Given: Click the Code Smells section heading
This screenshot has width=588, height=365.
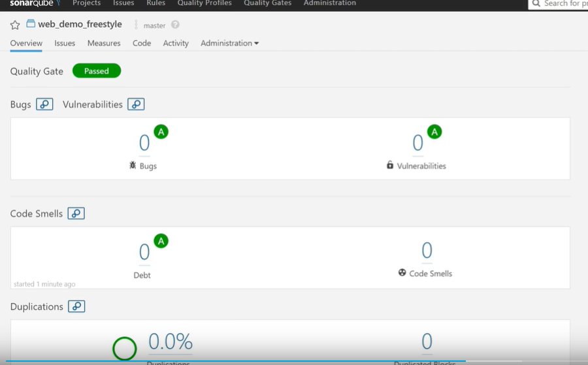Looking at the screenshot, I should coord(37,214).
